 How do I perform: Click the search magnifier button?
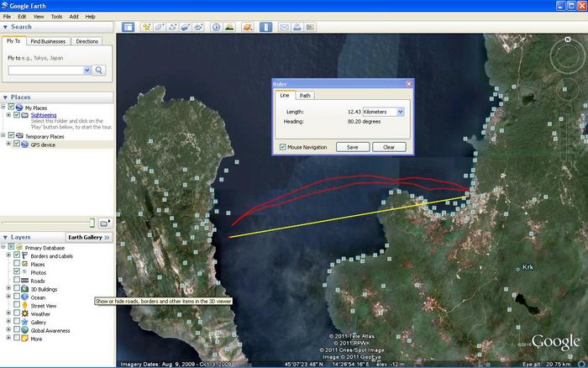coord(99,71)
